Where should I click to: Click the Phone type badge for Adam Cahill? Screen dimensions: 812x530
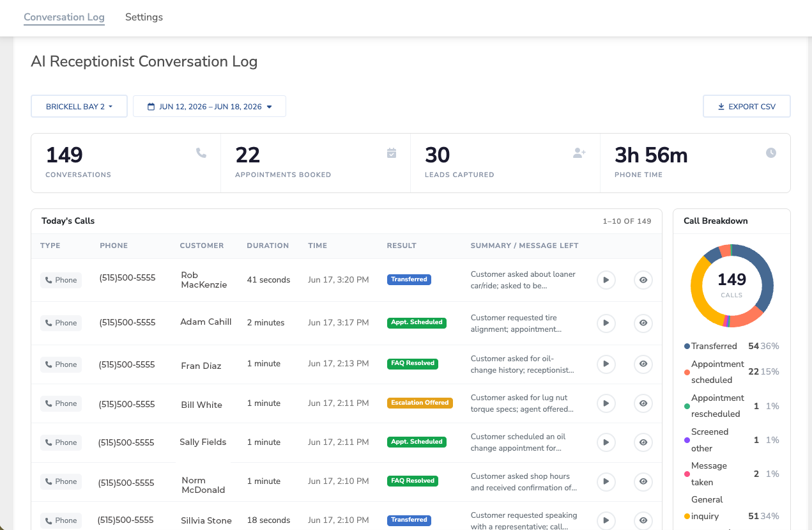pos(61,323)
